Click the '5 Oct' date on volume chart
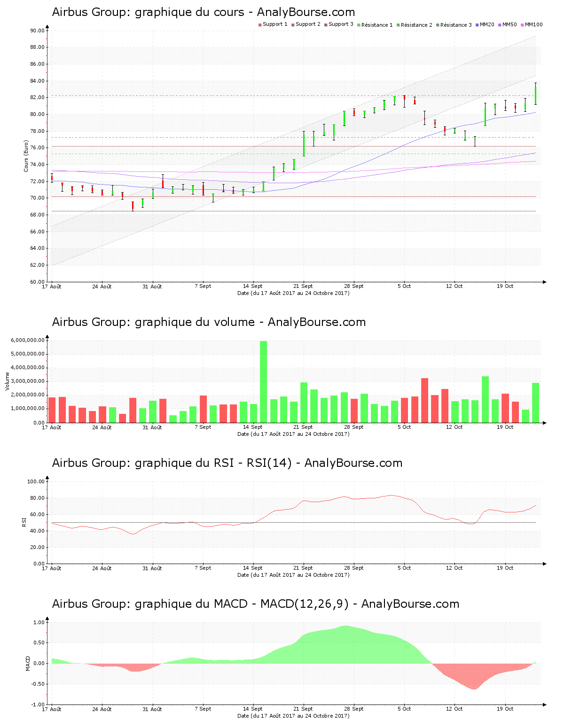 point(404,427)
